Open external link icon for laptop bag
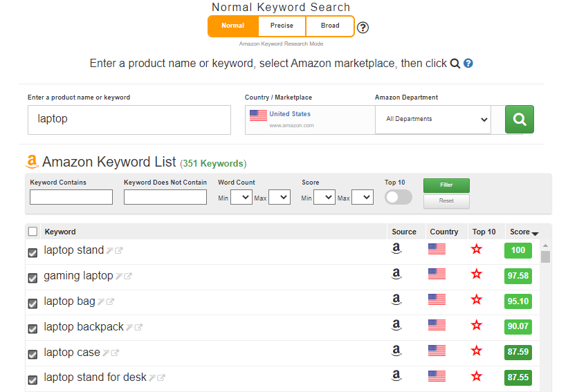Viewport: 568px width, 392px height. coord(110,301)
